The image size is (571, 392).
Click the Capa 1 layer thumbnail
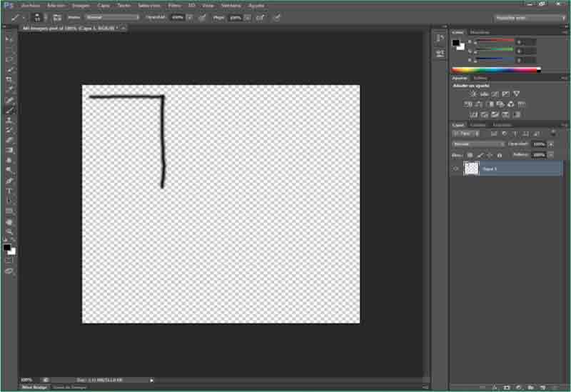[471, 169]
